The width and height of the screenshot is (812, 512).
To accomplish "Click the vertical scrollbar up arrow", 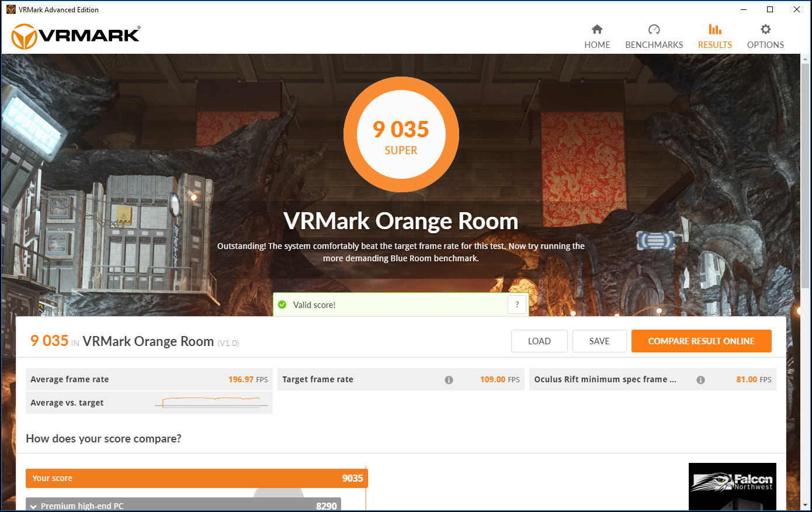I will click(806, 60).
